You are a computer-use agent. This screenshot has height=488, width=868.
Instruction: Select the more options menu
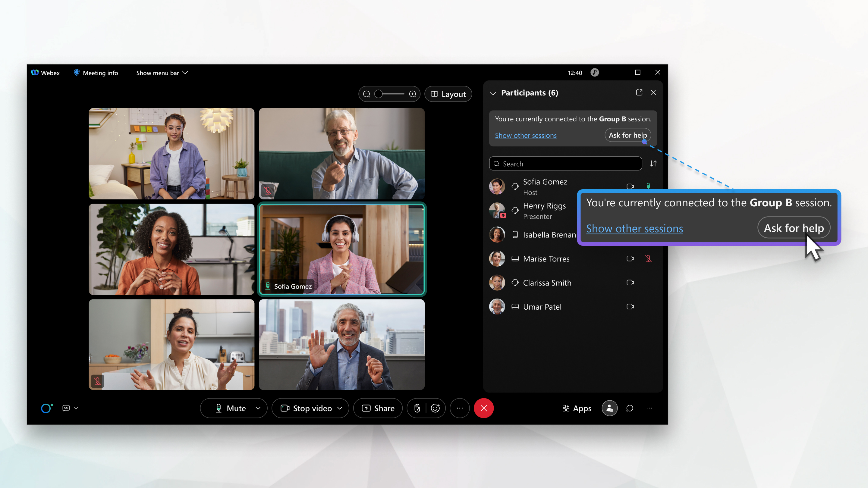[x=460, y=408]
